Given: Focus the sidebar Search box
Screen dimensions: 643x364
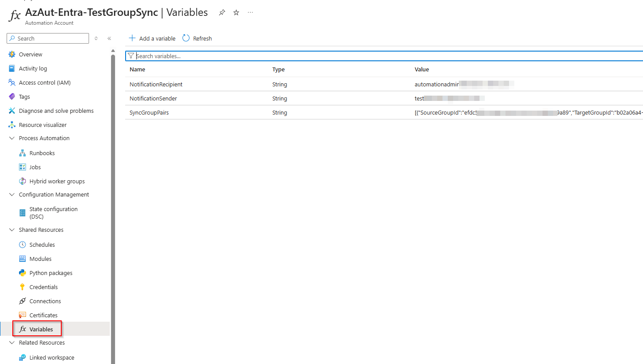Looking at the screenshot, I should coord(48,38).
